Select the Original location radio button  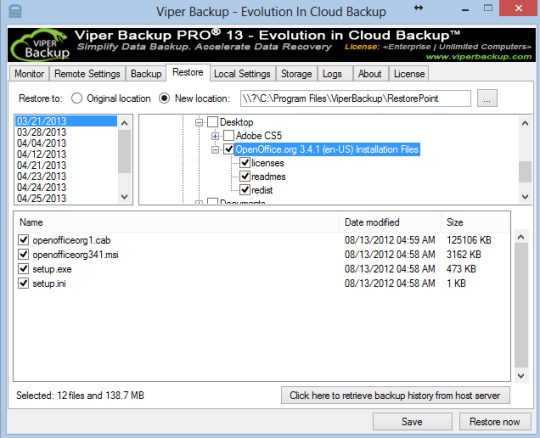point(76,98)
